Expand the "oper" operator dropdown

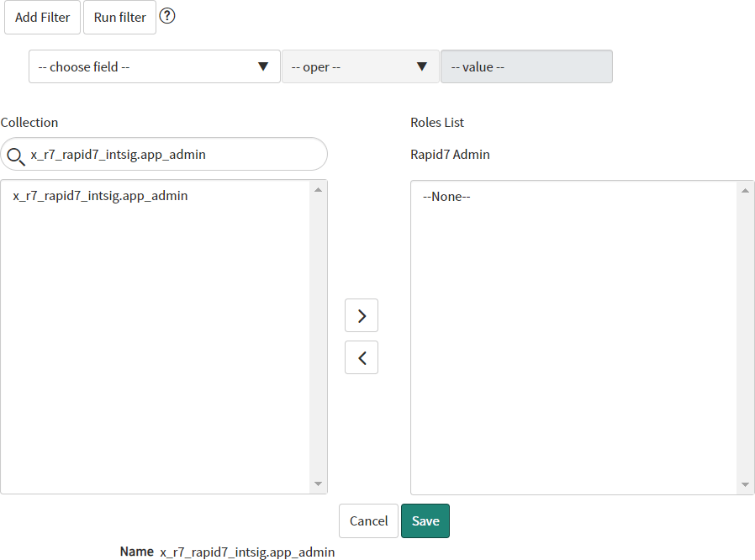tap(360, 66)
